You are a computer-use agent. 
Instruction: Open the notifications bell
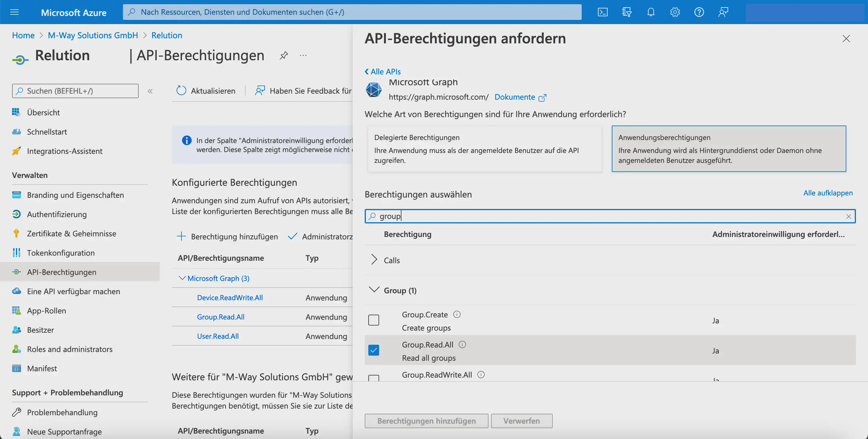click(651, 12)
